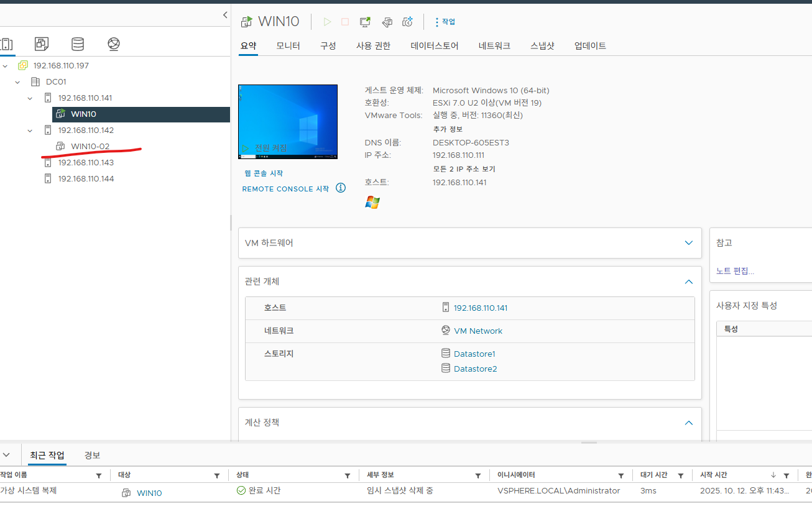Collapse the 관련 개체 card
The image size is (812, 509).
click(688, 282)
